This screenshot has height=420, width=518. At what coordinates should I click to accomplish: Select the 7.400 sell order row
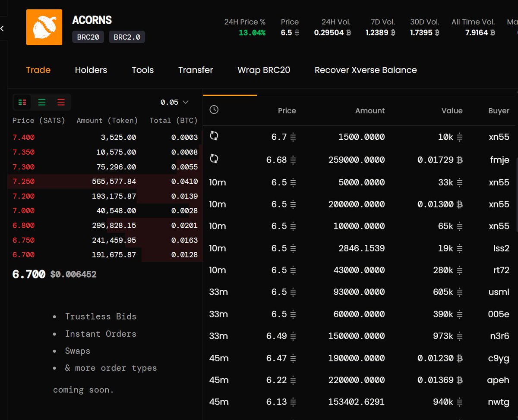[105, 138]
